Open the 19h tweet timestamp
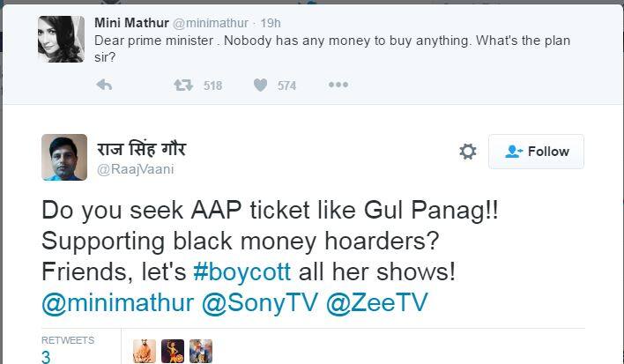This screenshot has height=364, width=624. (x=270, y=21)
